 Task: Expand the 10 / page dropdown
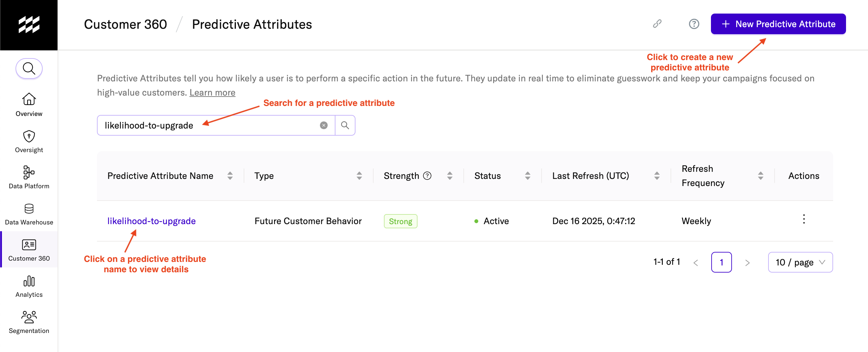coord(800,262)
